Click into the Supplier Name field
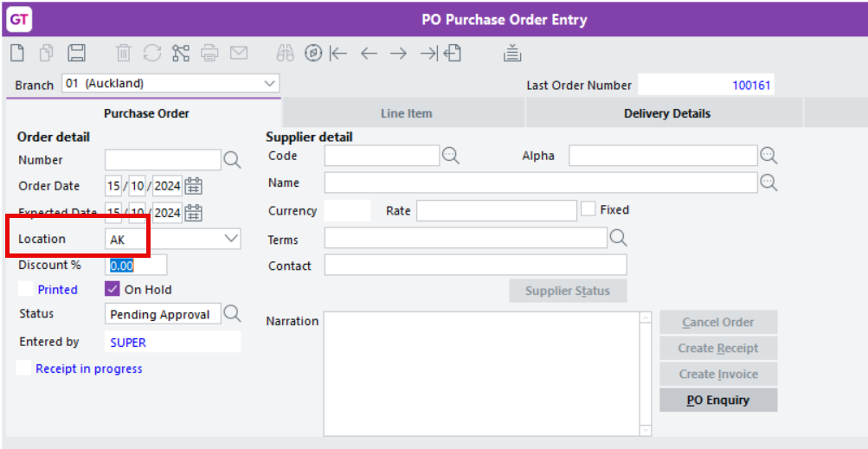Screen dimensions: 868x449 [541, 183]
